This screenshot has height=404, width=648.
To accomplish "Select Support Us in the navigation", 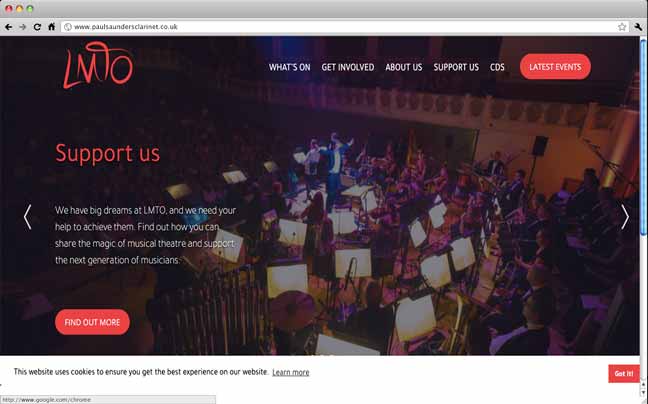I will click(x=456, y=67).
